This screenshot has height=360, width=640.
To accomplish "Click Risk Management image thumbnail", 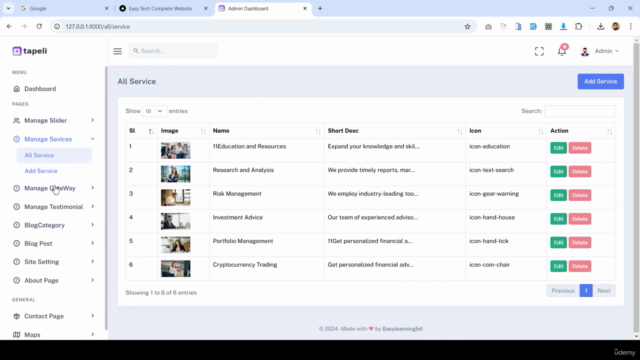I will point(176,198).
